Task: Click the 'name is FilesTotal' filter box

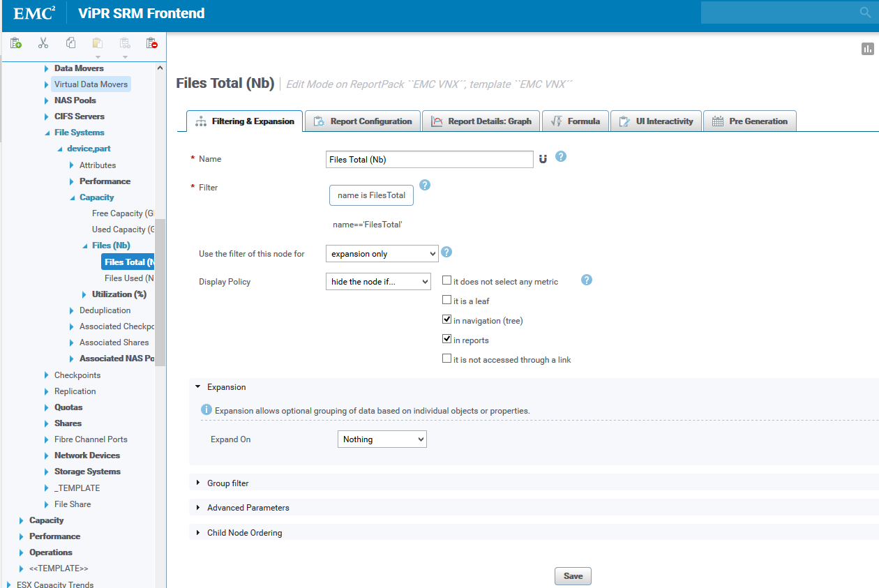Action: 371,195
